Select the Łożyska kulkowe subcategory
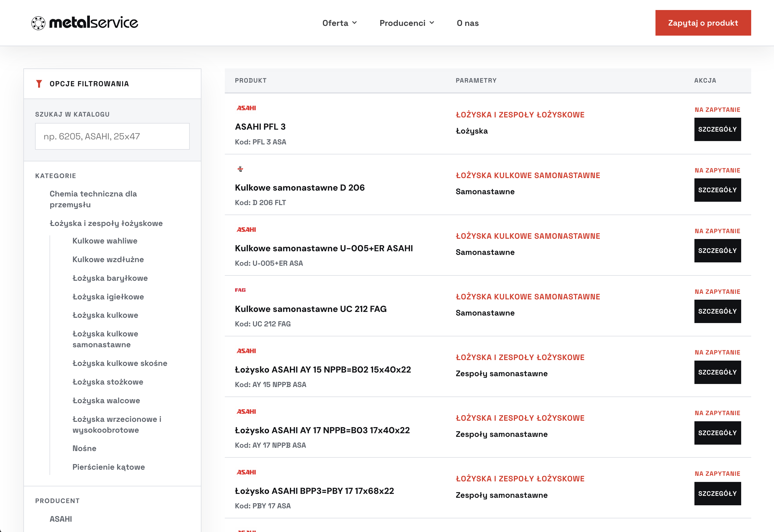 [105, 315]
